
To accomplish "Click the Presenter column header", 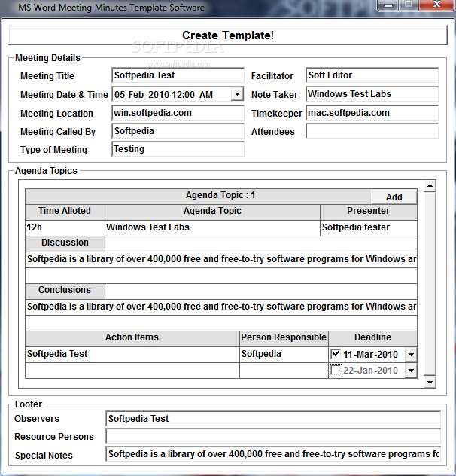I will [369, 212].
